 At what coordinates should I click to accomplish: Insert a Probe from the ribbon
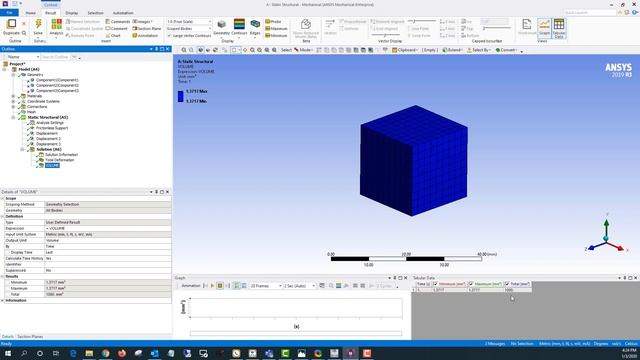[273, 21]
